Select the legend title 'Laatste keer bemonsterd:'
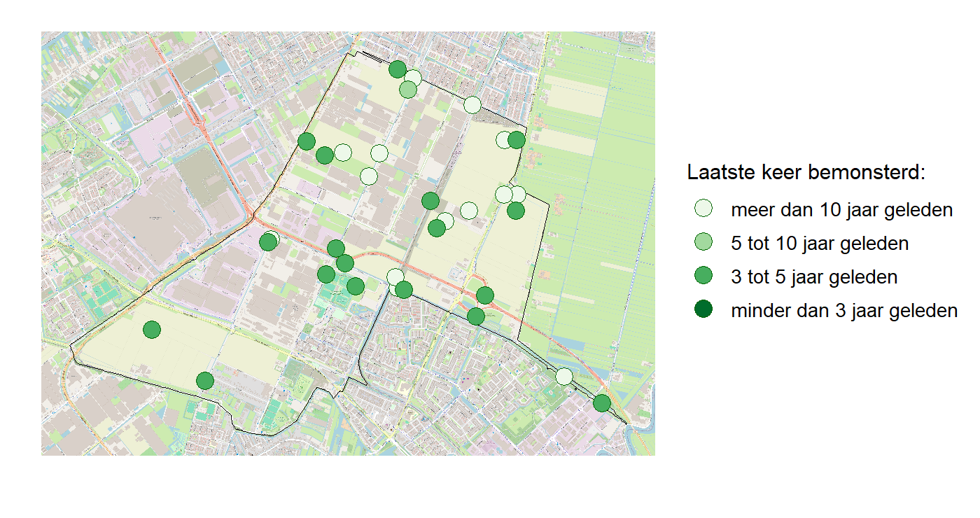Screen dimensions: 980x518 click(806, 172)
